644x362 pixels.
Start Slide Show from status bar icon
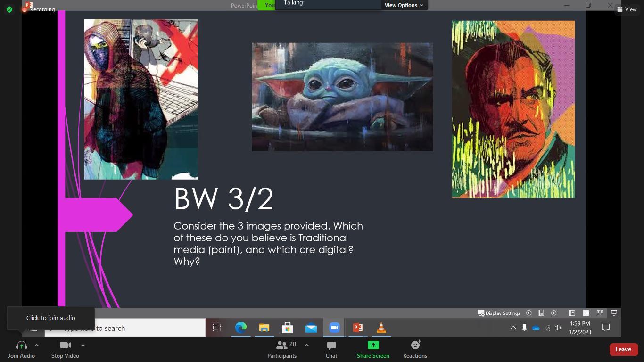tap(614, 313)
